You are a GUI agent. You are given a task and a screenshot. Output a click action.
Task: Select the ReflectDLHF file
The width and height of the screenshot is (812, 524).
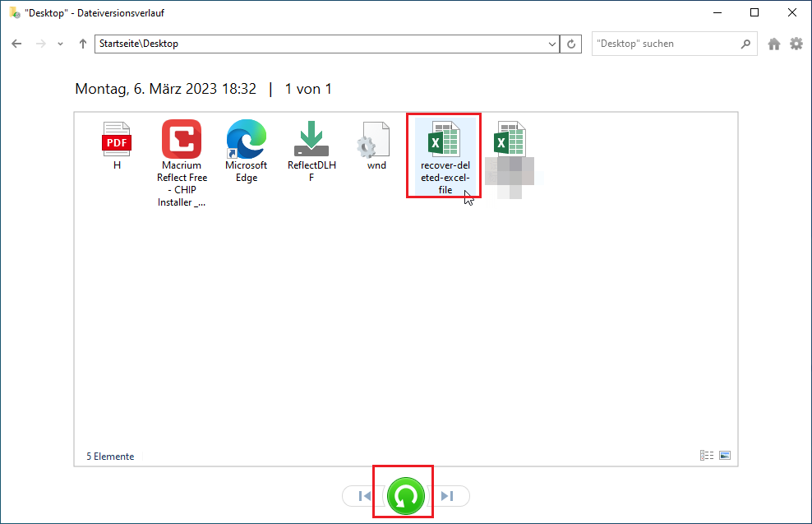(311, 151)
